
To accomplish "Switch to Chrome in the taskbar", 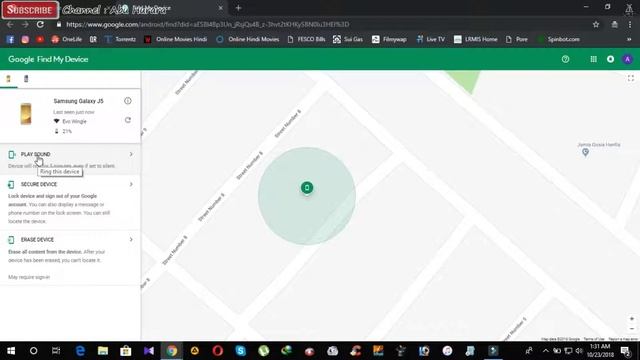I will 172,351.
